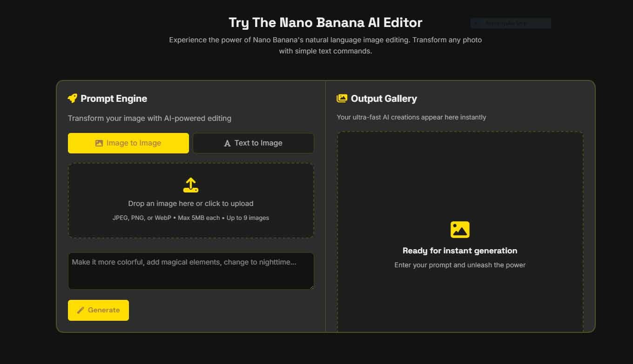Image resolution: width=633 pixels, height=364 pixels.
Task: Click the yellow image placeholder icon in gallery
Action: (460, 230)
